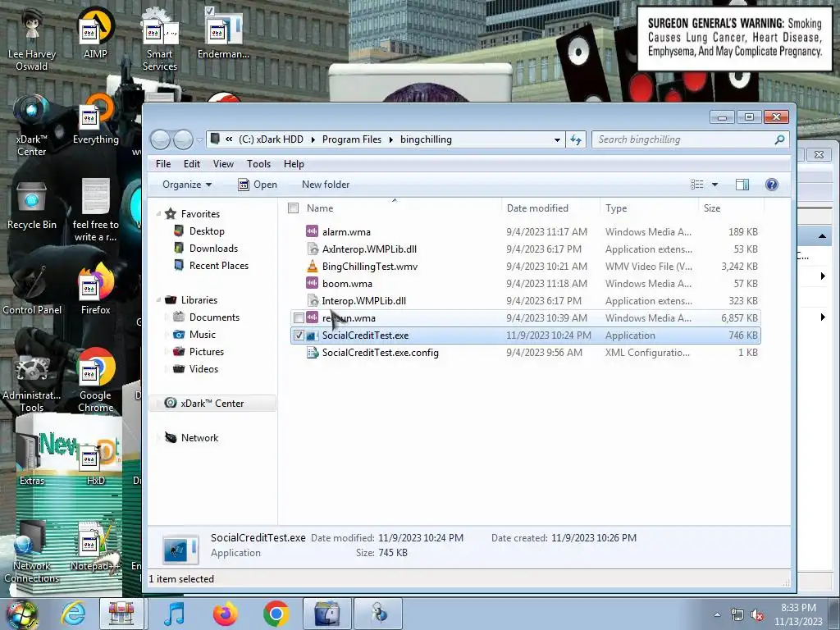Open the view options dropdown arrow
Screen dimensions: 840x630
(714, 185)
